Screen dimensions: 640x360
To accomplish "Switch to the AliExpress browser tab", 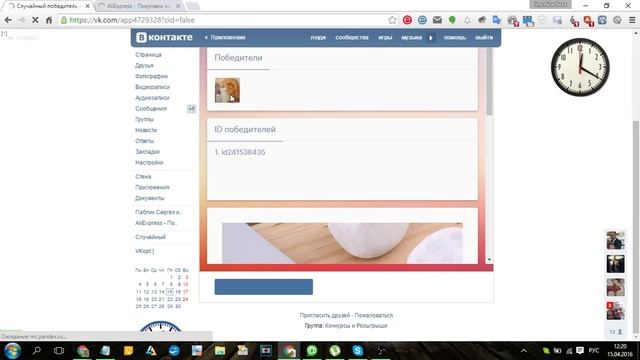I will pyautogui.click(x=139, y=6).
